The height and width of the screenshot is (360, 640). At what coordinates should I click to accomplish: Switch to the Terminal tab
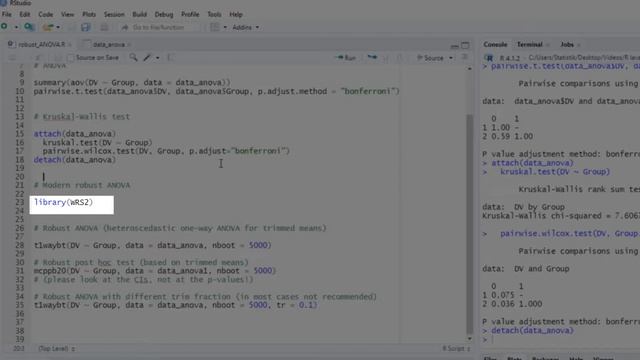click(530, 44)
